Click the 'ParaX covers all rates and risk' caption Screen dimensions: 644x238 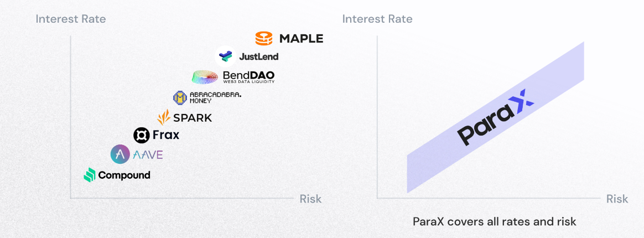pos(495,222)
